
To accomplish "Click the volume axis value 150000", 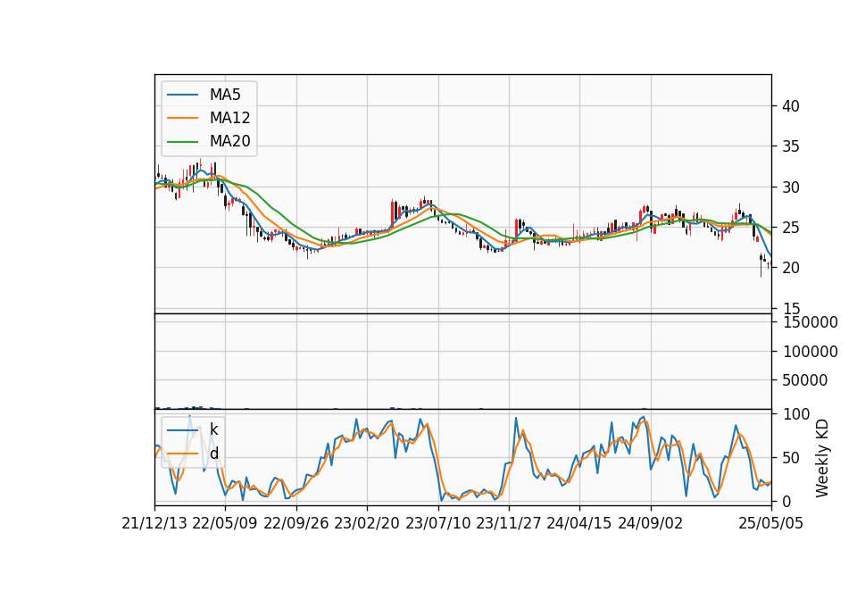I will click(811, 322).
